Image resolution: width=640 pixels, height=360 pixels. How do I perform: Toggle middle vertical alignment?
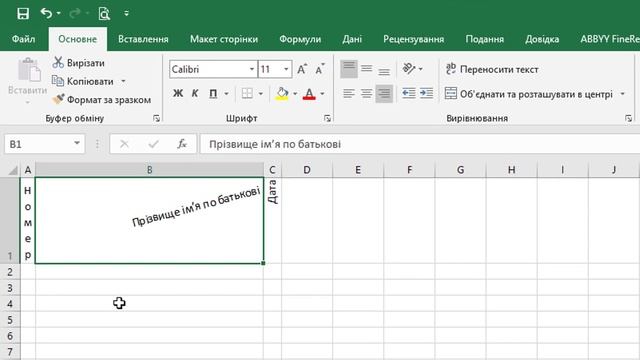pos(367,69)
